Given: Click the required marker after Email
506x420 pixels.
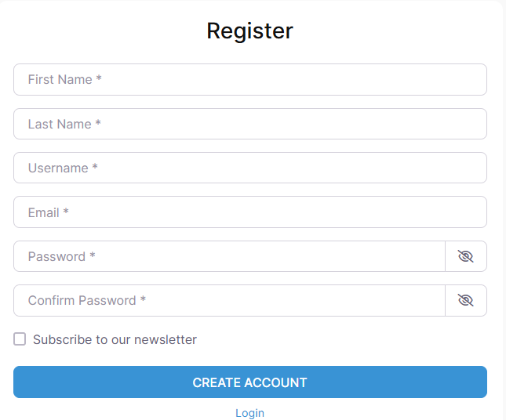Looking at the screenshot, I should pyautogui.click(x=66, y=212).
